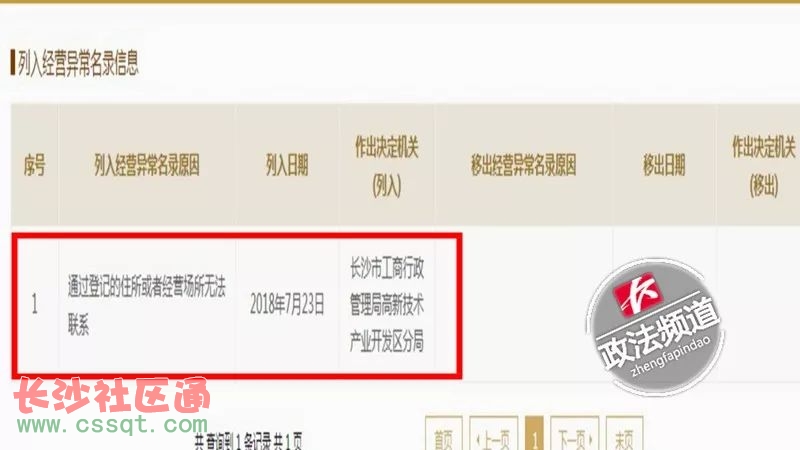This screenshot has width=800, height=450.
Task: Jump to last page via 末页
Action: (x=624, y=434)
